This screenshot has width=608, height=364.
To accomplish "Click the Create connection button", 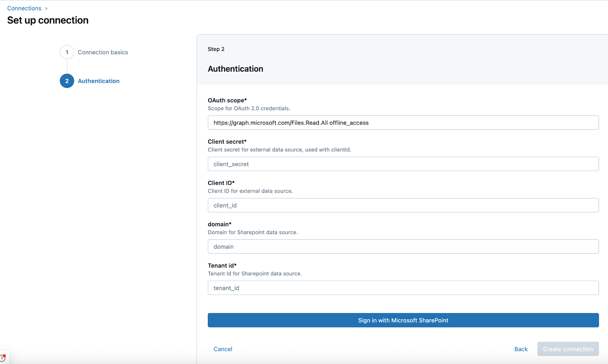I will tap(568, 349).
